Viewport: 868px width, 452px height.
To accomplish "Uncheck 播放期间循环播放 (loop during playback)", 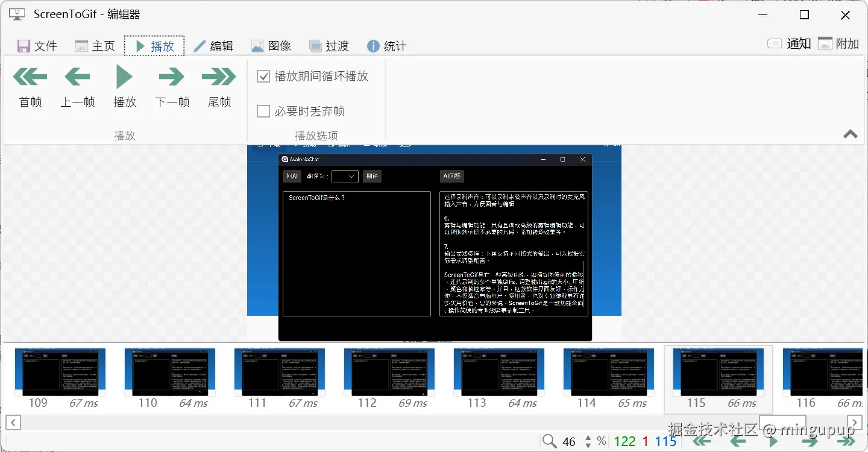I will point(263,76).
